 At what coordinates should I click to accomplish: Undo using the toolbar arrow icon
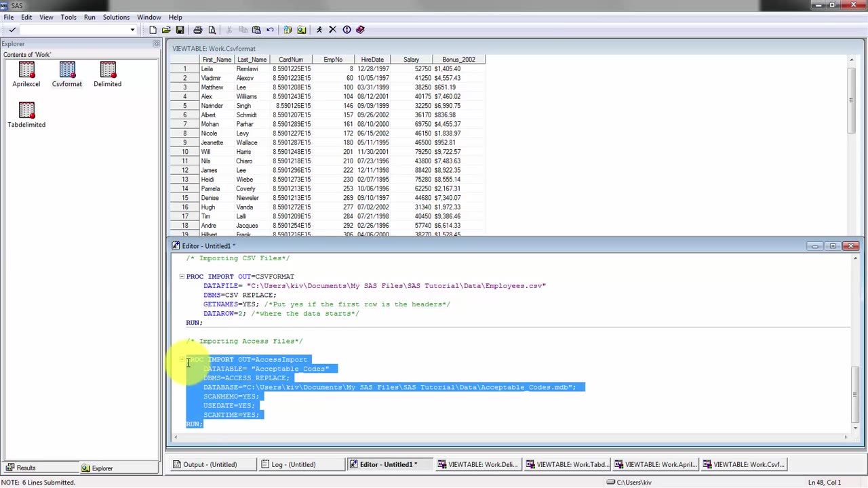point(270,30)
